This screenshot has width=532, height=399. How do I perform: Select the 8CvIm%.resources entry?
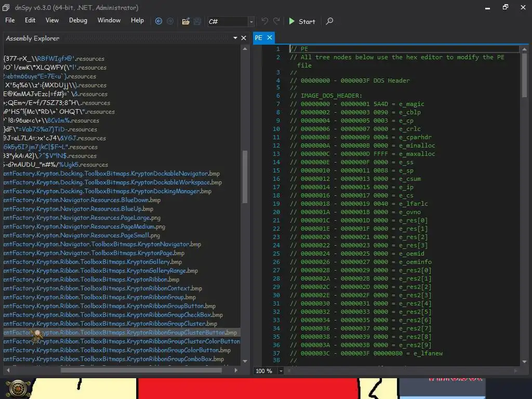[51, 121]
